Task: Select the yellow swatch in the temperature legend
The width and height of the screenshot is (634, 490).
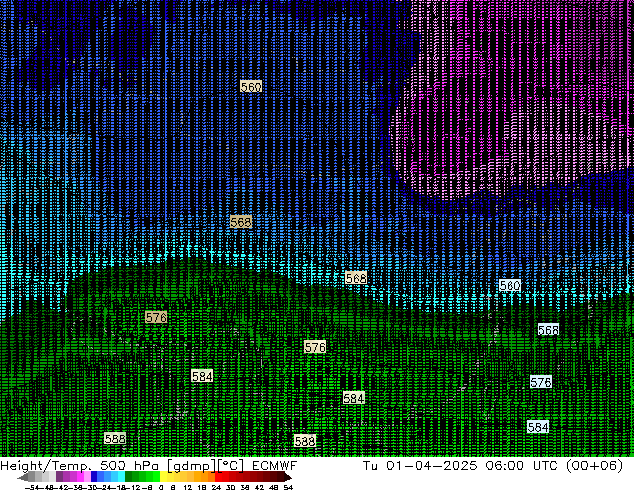Action: click(163, 476)
